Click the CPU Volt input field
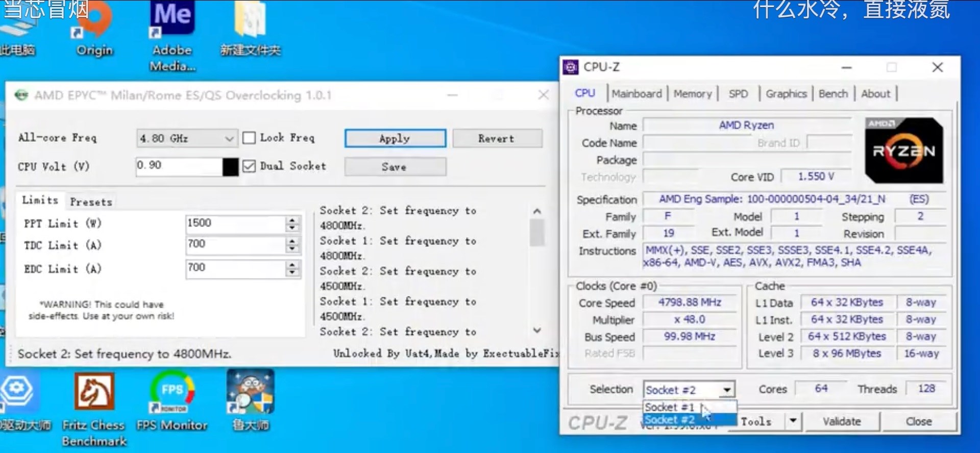 coord(179,166)
